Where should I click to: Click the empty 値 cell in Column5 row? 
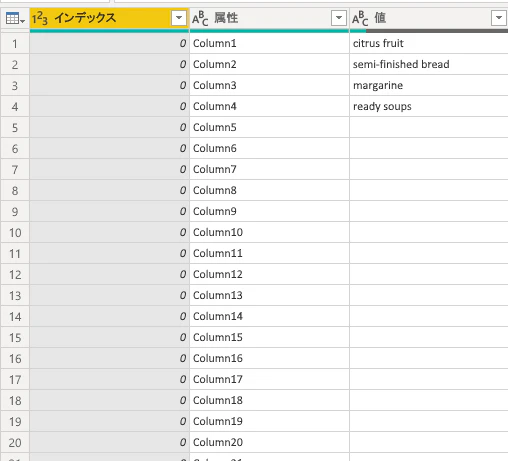(x=429, y=127)
